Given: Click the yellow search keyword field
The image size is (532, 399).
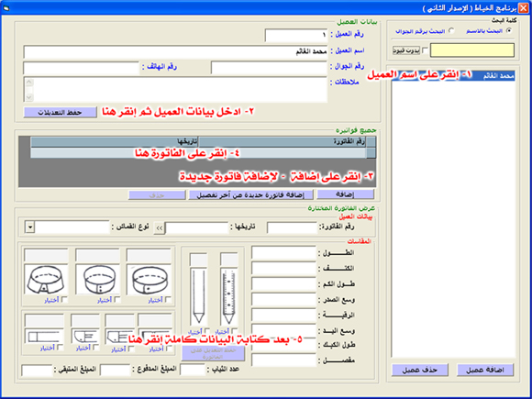Looking at the screenshot, I should click(x=472, y=50).
